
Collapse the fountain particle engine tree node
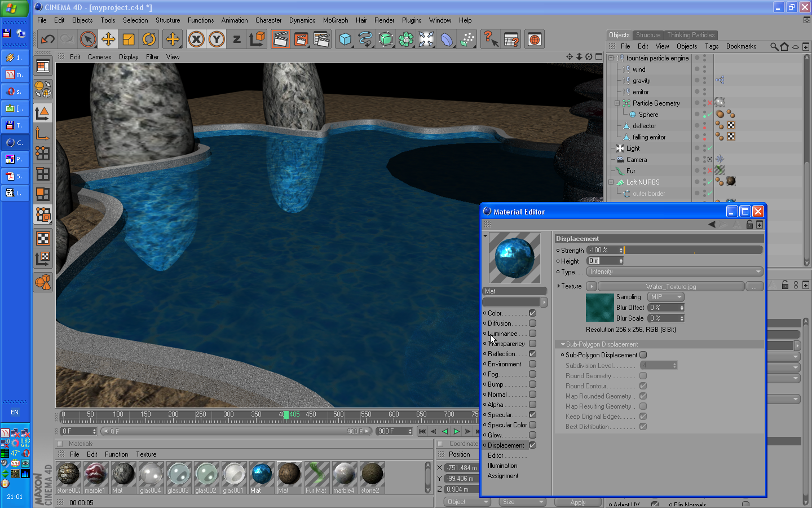[611, 58]
